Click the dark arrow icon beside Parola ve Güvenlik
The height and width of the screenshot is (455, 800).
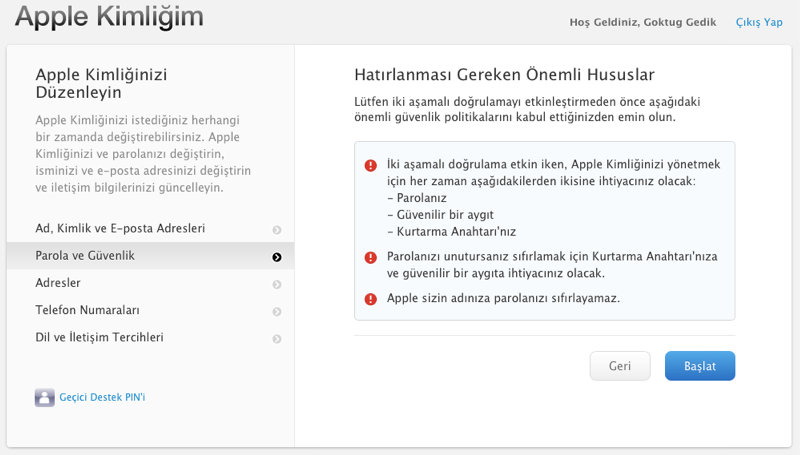point(277,257)
